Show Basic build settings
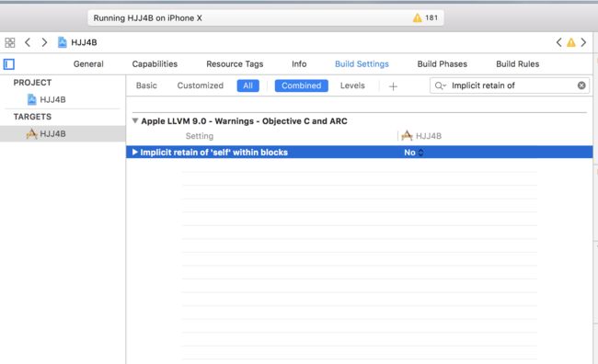 (146, 85)
